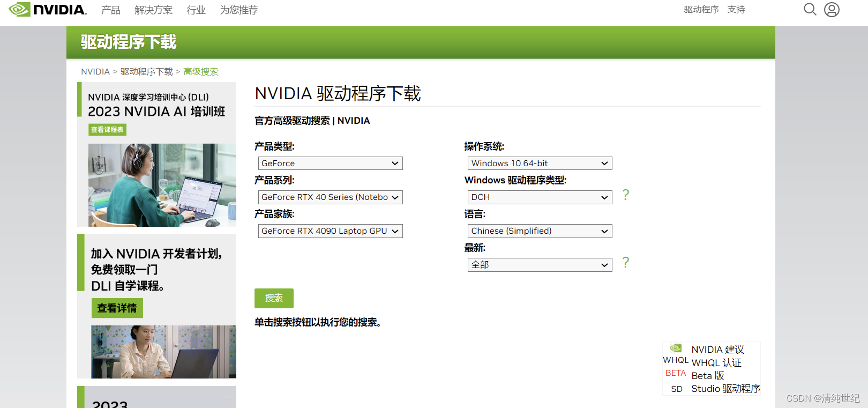Click the 官方高级驱动搜索 | NVIDIA subtitle

click(312, 121)
